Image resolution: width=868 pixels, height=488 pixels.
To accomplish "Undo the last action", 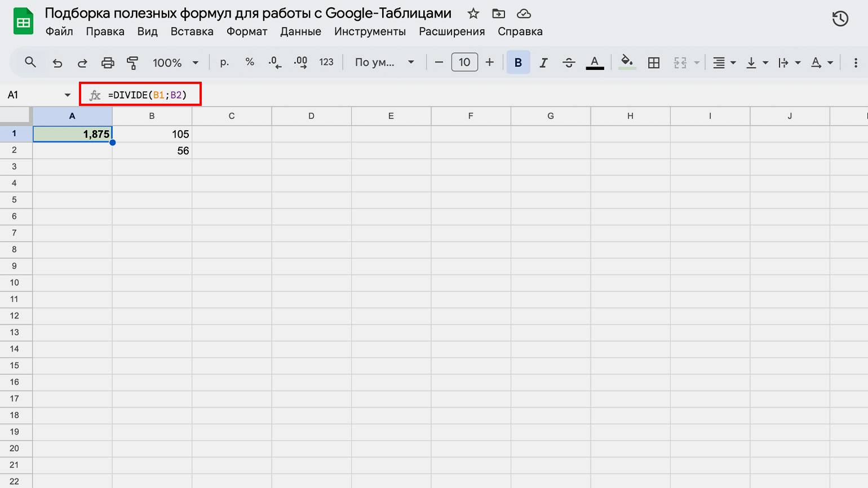I will coord(57,63).
